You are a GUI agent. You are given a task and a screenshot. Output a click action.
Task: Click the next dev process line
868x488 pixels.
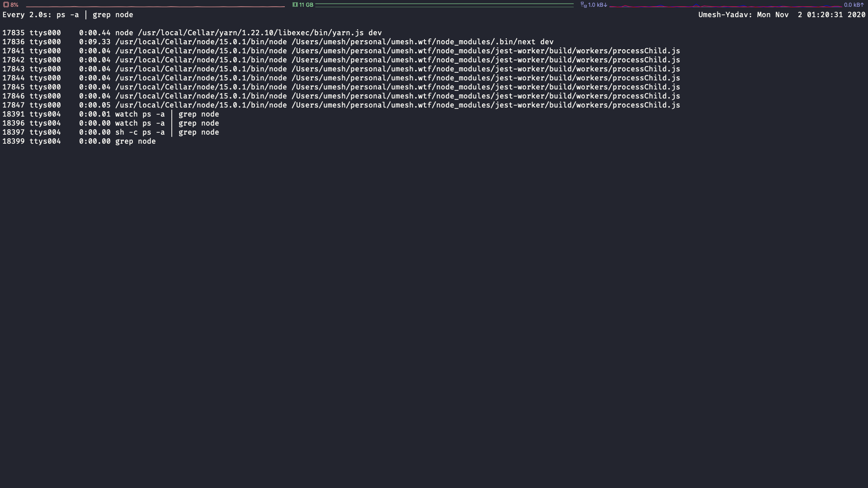click(x=278, y=42)
